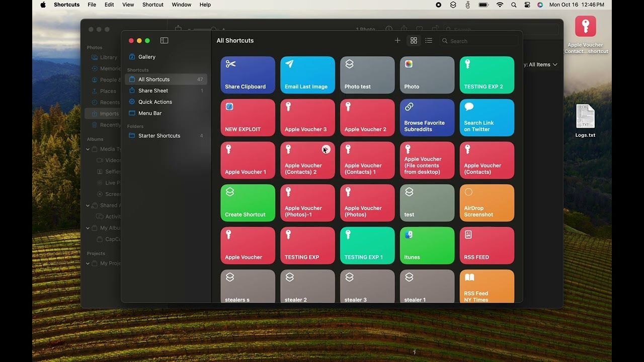Open the Starter Shortcuts folder

coord(159,136)
